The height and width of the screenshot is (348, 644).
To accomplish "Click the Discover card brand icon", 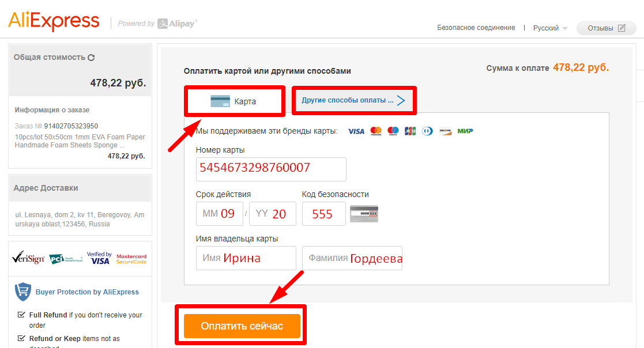I will (x=445, y=131).
